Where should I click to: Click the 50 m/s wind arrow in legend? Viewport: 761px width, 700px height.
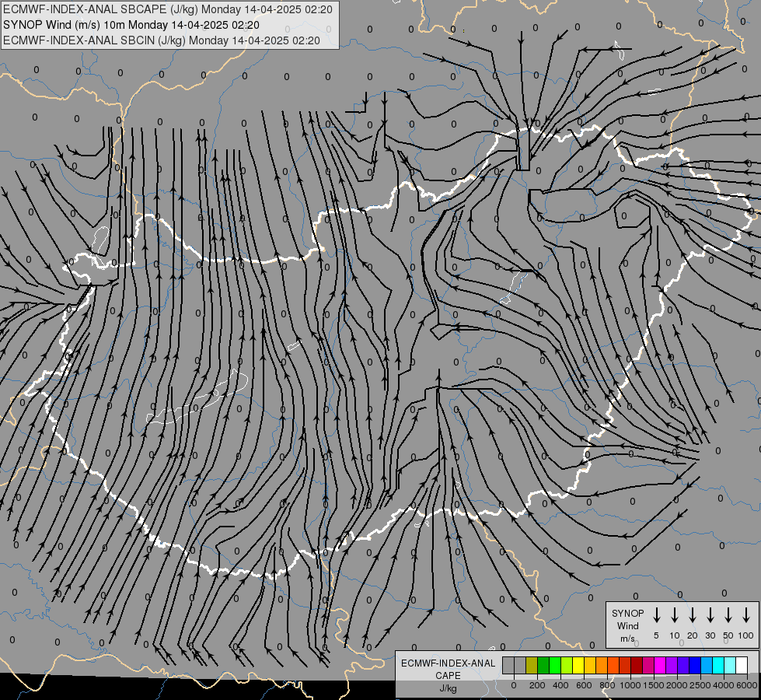click(728, 615)
